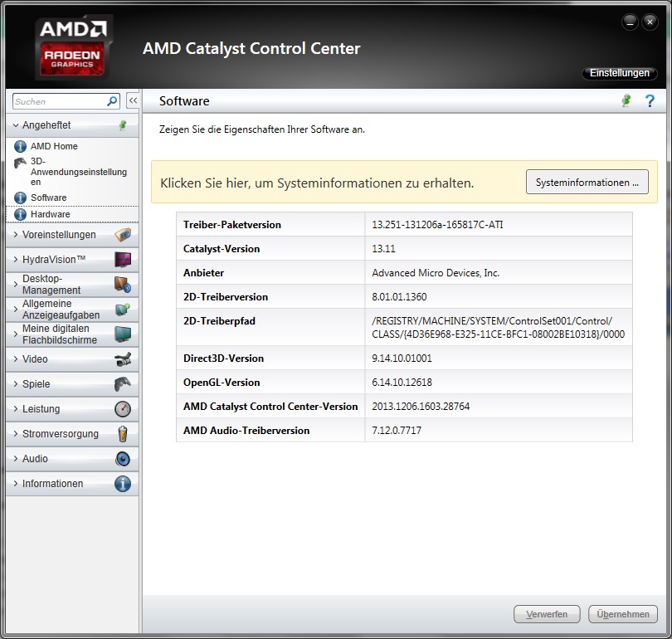The image size is (672, 639).
Task: Select Software in pinned list
Action: click(x=48, y=198)
